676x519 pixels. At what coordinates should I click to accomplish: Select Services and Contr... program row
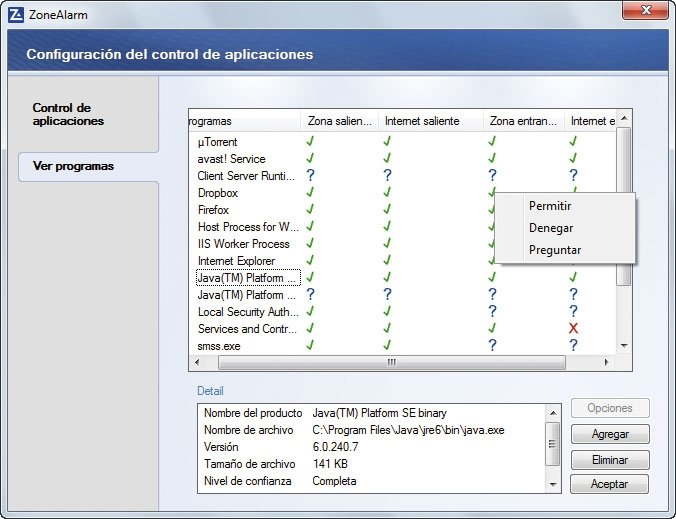tap(247, 329)
